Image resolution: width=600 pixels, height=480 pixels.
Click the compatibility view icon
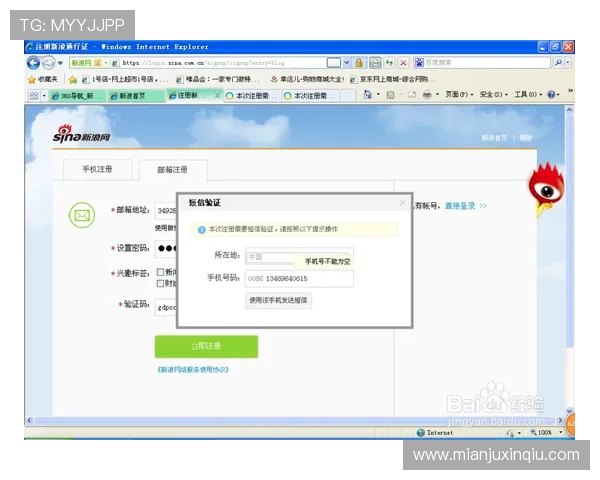(x=375, y=63)
